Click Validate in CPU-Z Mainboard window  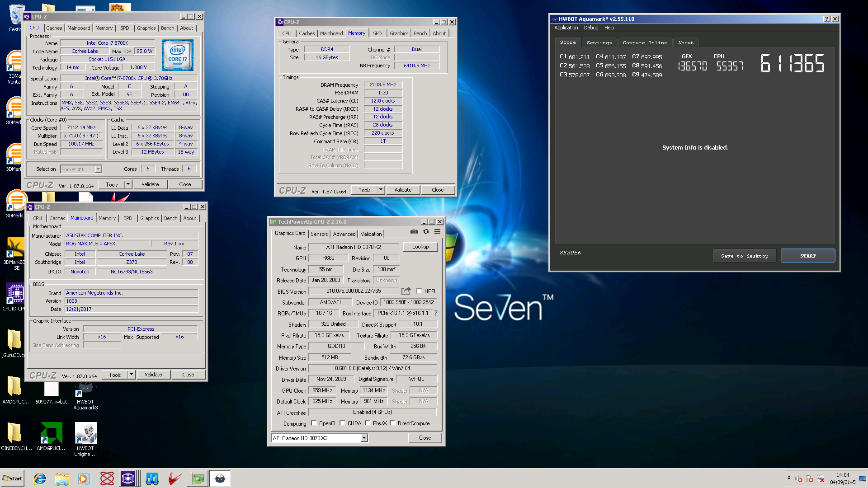pyautogui.click(x=153, y=375)
